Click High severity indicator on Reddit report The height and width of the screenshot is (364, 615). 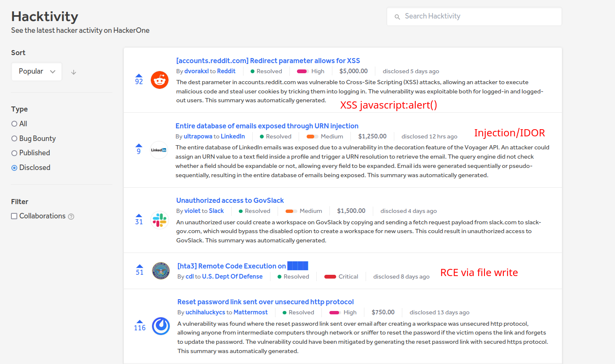click(311, 72)
